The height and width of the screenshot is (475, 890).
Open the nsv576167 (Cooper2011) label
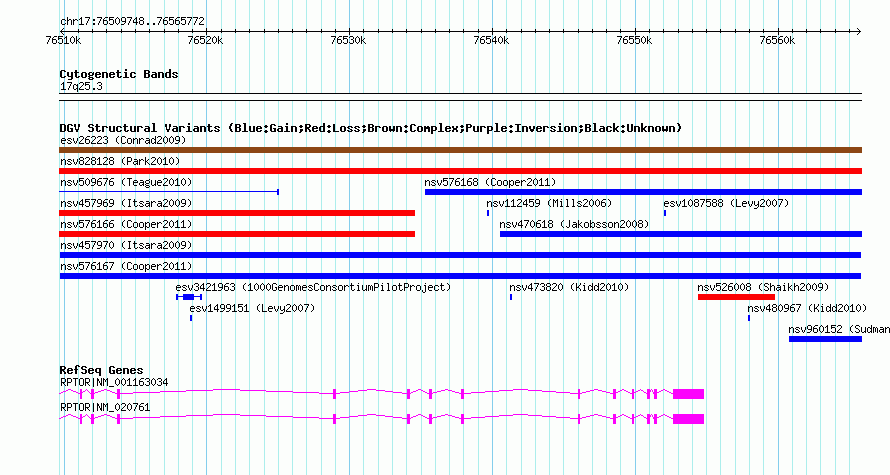coord(126,266)
